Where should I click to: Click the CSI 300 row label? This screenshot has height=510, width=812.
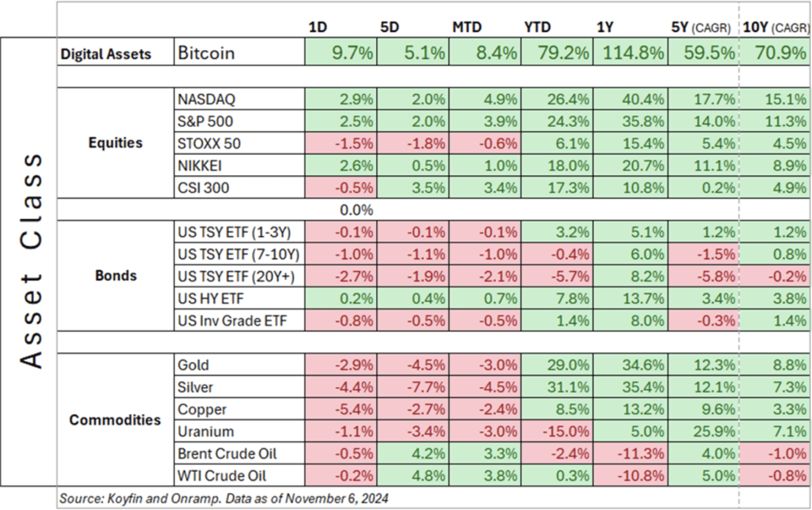[x=203, y=188]
